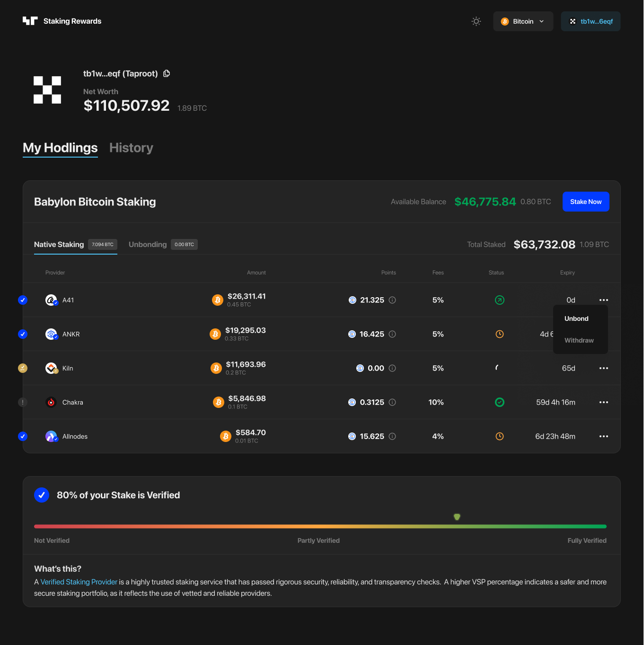
Task: Click the Bitcoin icon beside $5,846.98
Action: pos(219,402)
